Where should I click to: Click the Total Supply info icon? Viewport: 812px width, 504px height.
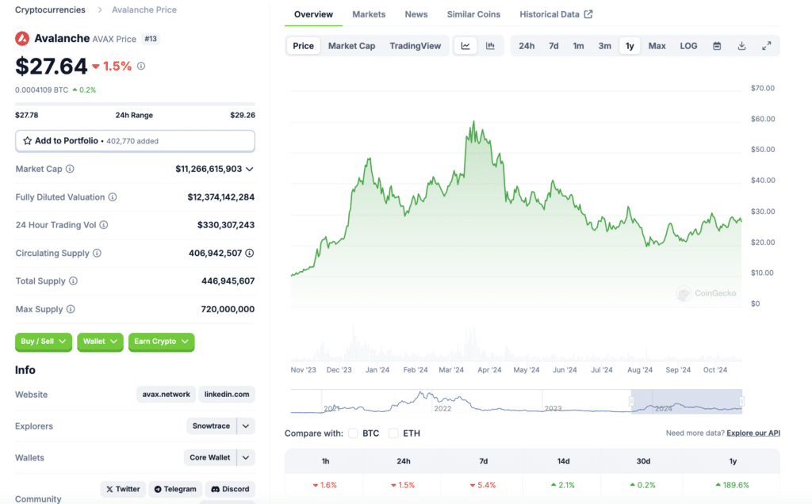[73, 281]
